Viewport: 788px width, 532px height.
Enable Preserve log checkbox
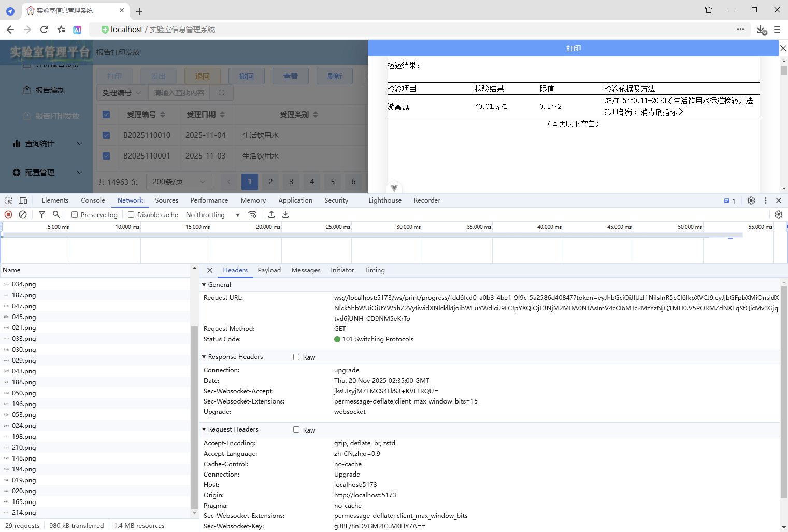point(75,214)
